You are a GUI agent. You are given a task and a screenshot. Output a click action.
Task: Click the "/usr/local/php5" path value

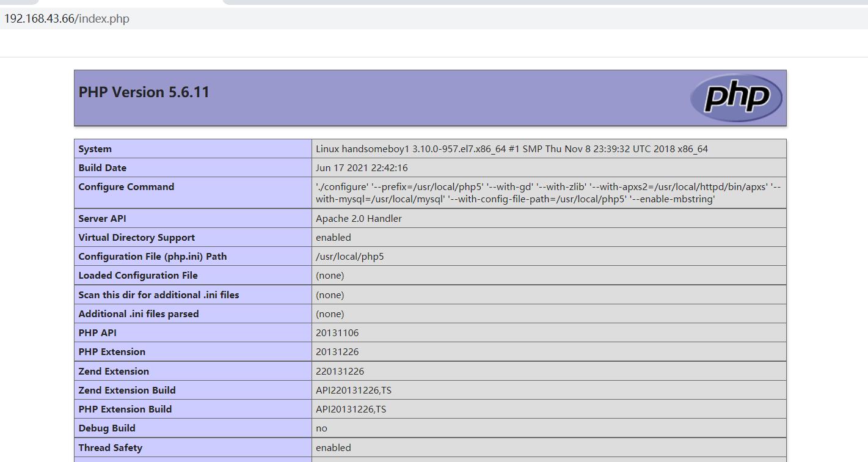(350, 257)
